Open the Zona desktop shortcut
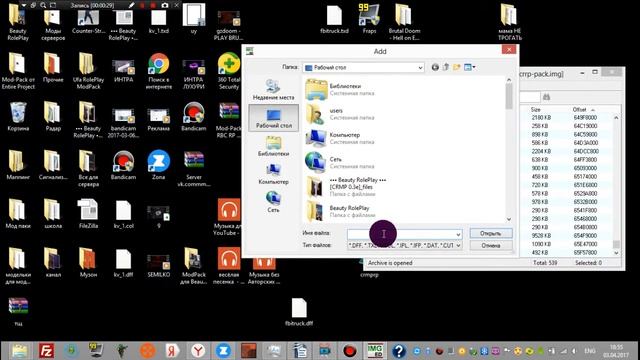This screenshot has width=640, height=360. [159, 165]
